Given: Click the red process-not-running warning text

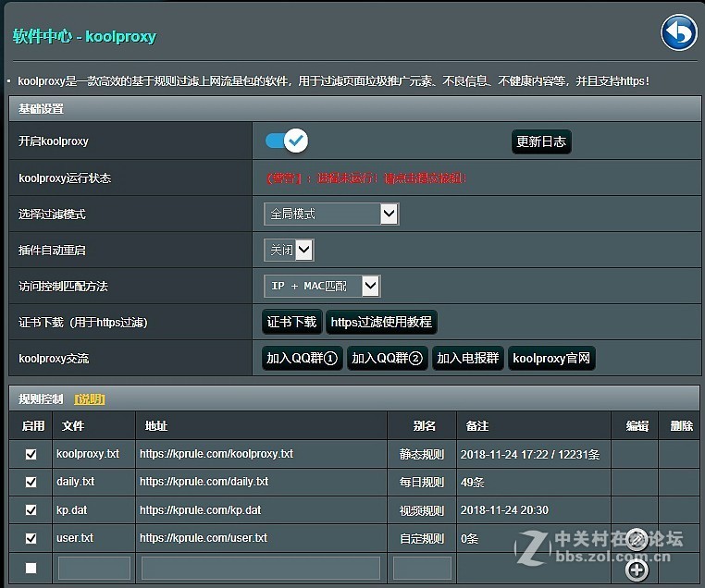Looking at the screenshot, I should 366,178.
